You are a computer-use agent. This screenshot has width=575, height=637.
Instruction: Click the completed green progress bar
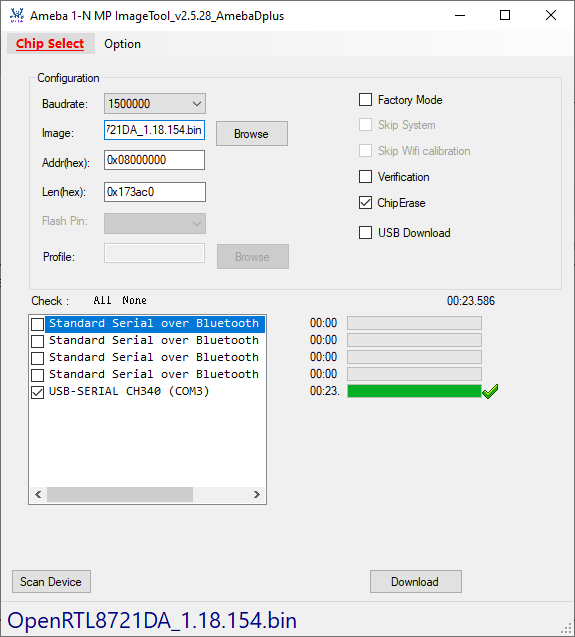414,391
